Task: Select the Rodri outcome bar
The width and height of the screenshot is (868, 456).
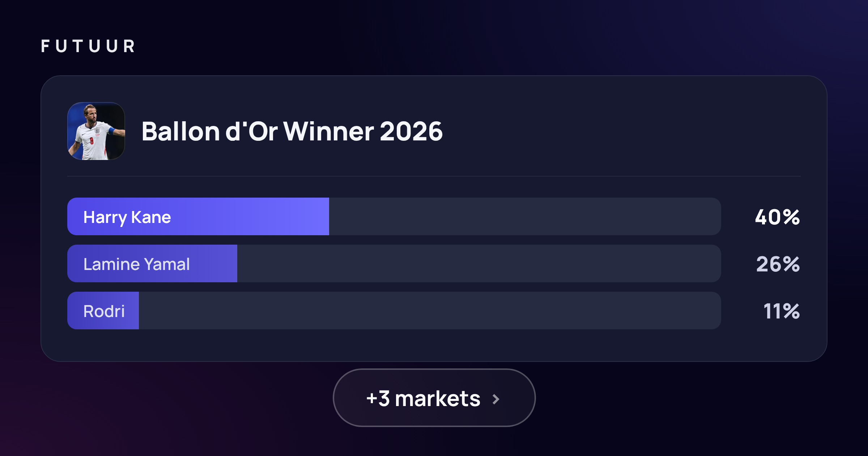Action: [x=394, y=311]
